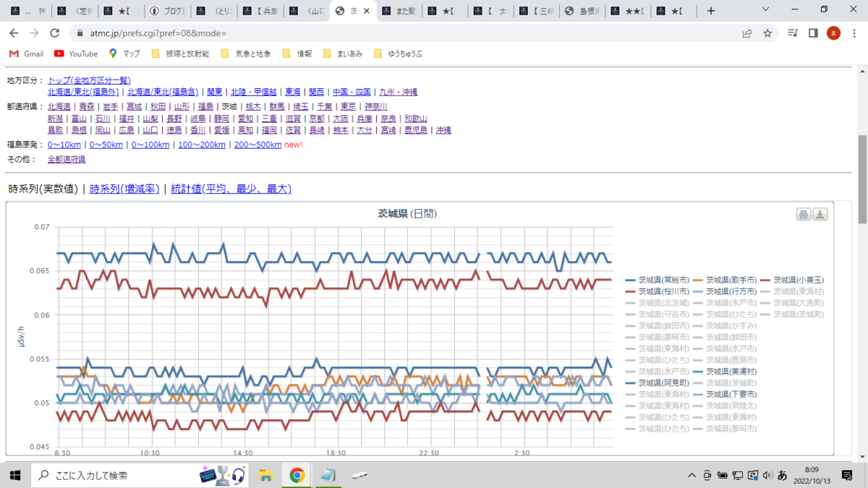Expand the hidden system tray icons
This screenshot has height=488, width=868.
click(x=692, y=475)
